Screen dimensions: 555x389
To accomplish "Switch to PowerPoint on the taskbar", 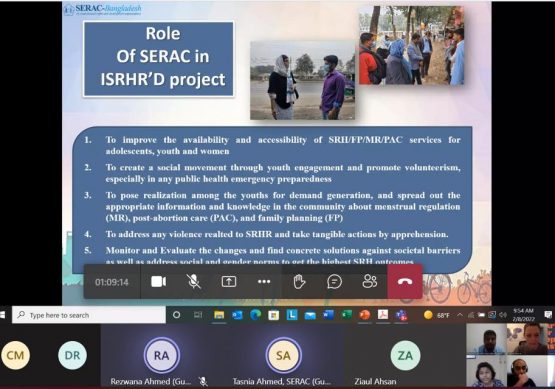I will tap(365, 315).
